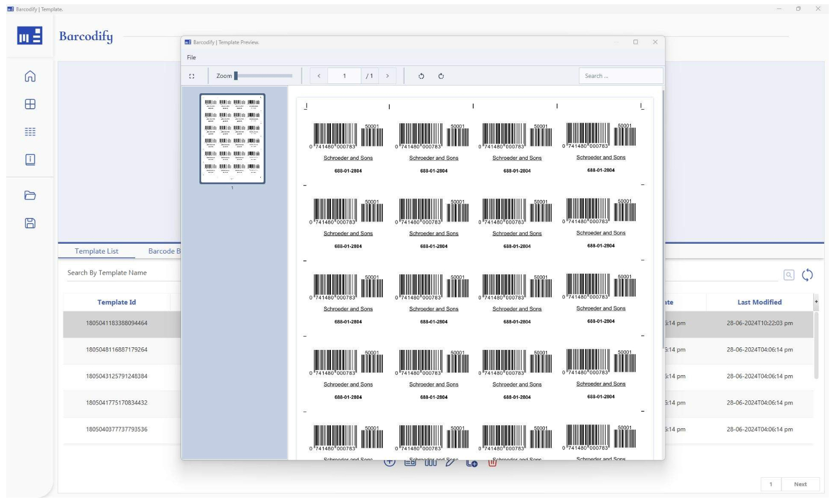
Task: Toggle fullscreen in the preview toolbar
Action: [192, 76]
